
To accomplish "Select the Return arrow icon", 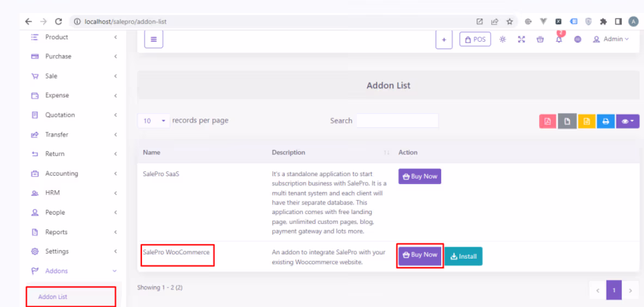I will (x=35, y=154).
